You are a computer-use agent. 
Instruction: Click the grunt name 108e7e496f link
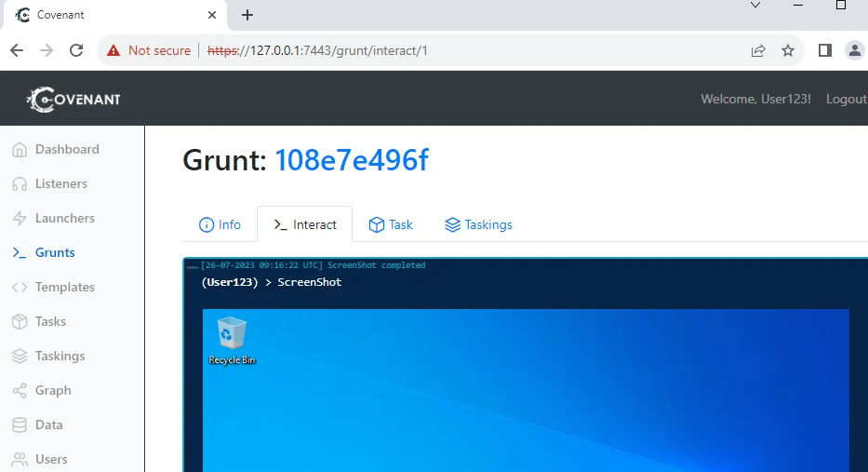[352, 160]
